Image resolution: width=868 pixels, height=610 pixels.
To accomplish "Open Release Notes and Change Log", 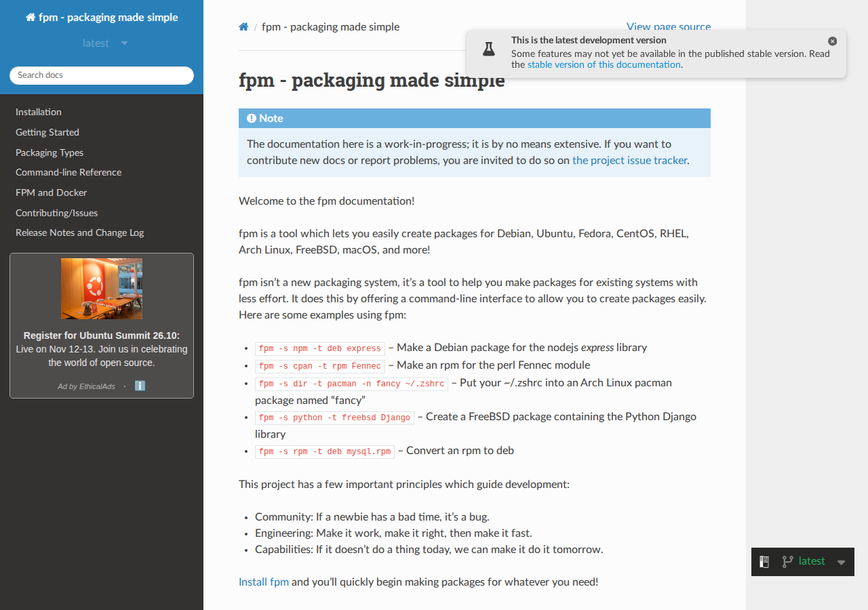I will (x=80, y=232).
